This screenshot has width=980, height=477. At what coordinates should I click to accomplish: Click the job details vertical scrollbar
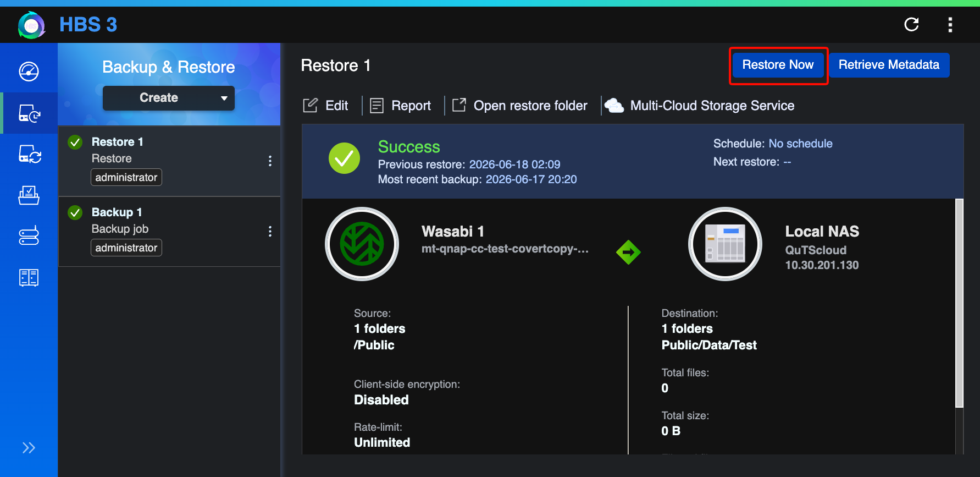(959, 303)
